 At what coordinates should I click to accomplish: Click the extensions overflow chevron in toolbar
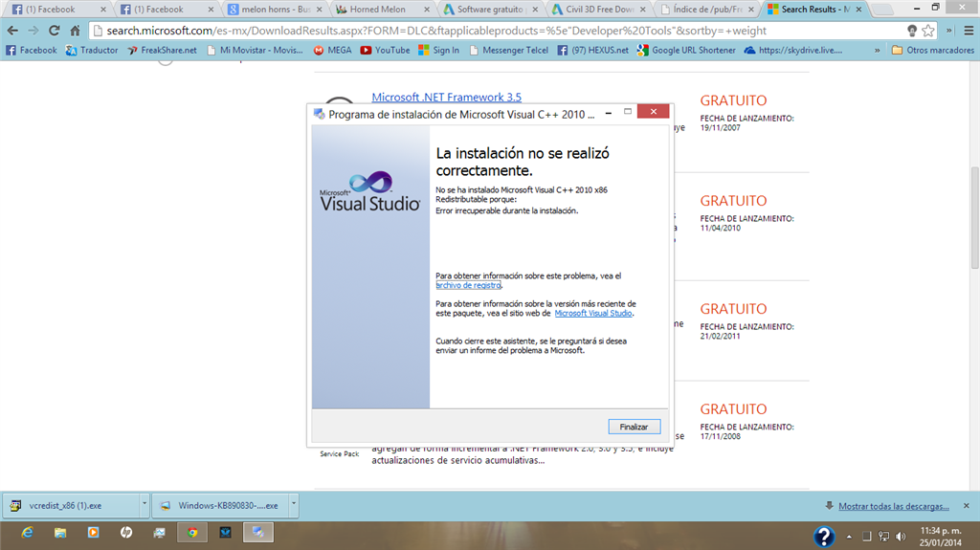pyautogui.click(x=949, y=31)
